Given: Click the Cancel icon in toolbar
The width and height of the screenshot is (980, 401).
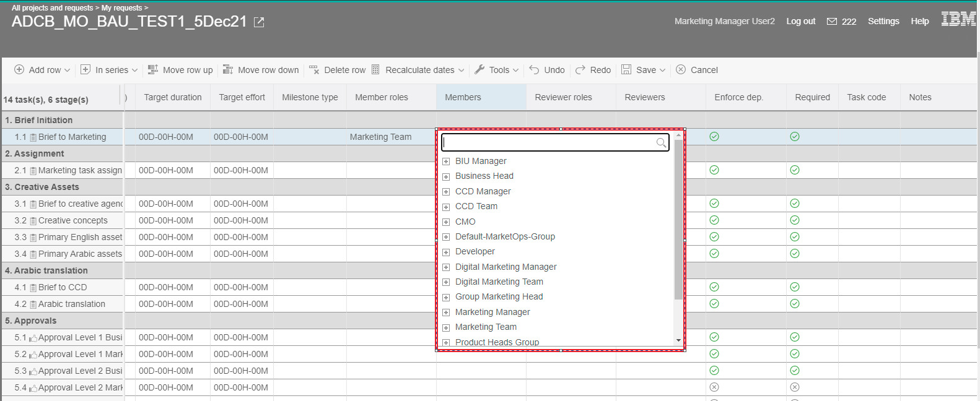Looking at the screenshot, I should coord(681,70).
